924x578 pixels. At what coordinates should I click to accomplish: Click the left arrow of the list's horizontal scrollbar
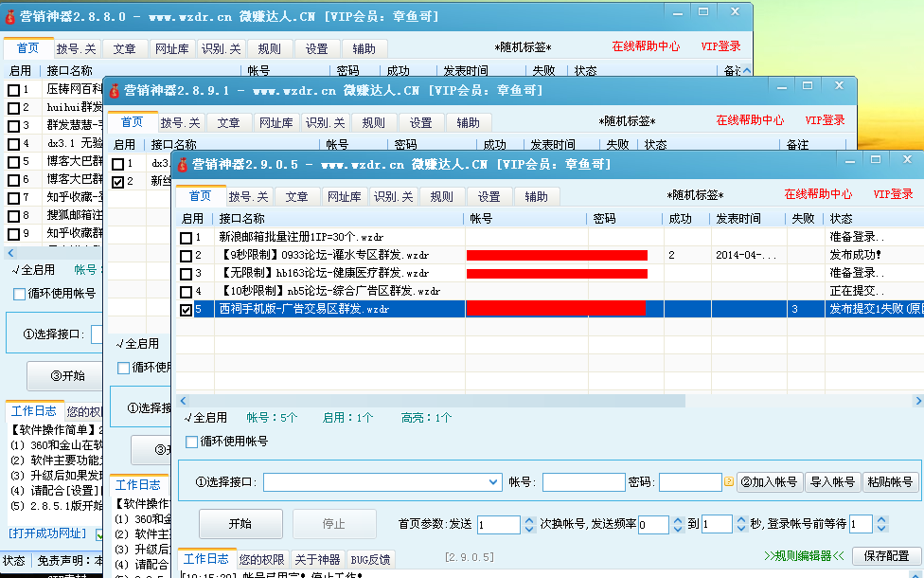point(183,402)
